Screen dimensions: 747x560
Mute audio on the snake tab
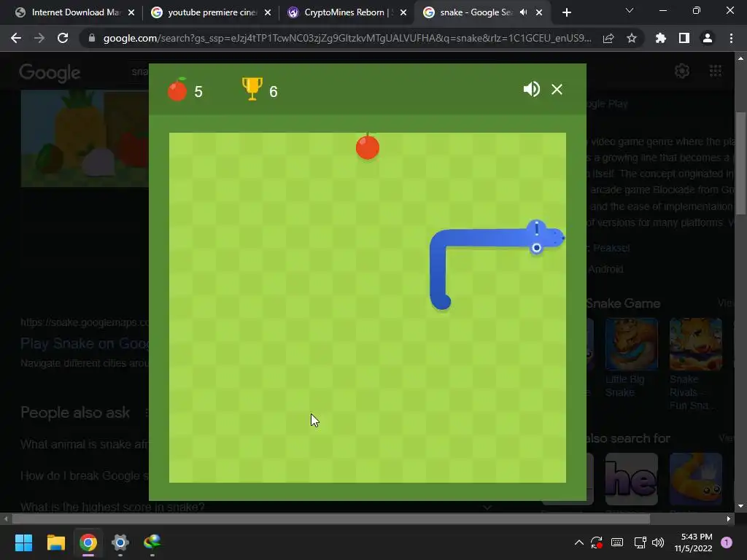pos(524,12)
